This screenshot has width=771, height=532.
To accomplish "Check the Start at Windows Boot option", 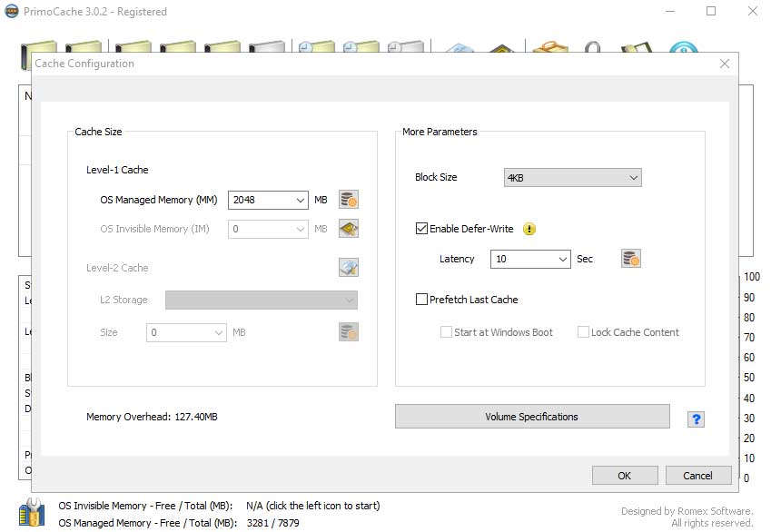I will pos(446,332).
